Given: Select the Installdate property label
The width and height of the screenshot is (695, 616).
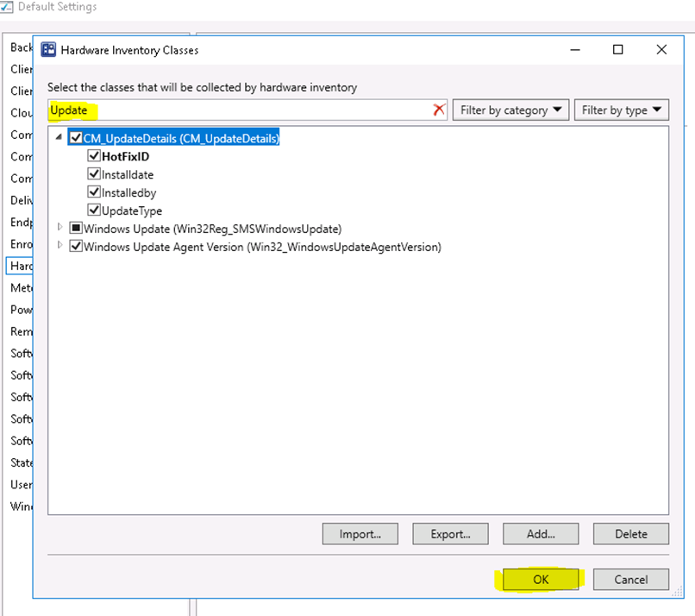Looking at the screenshot, I should pyautogui.click(x=128, y=175).
